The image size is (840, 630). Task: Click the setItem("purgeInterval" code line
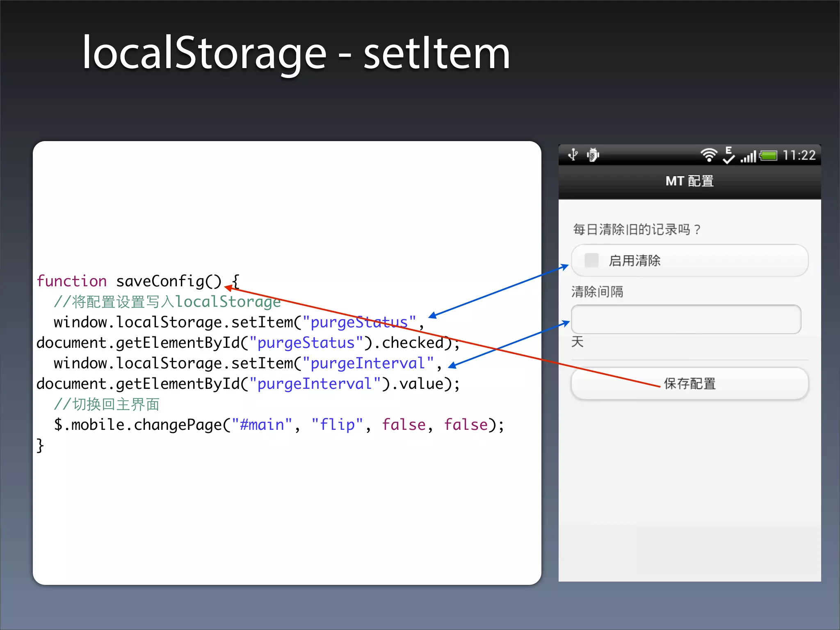click(248, 363)
